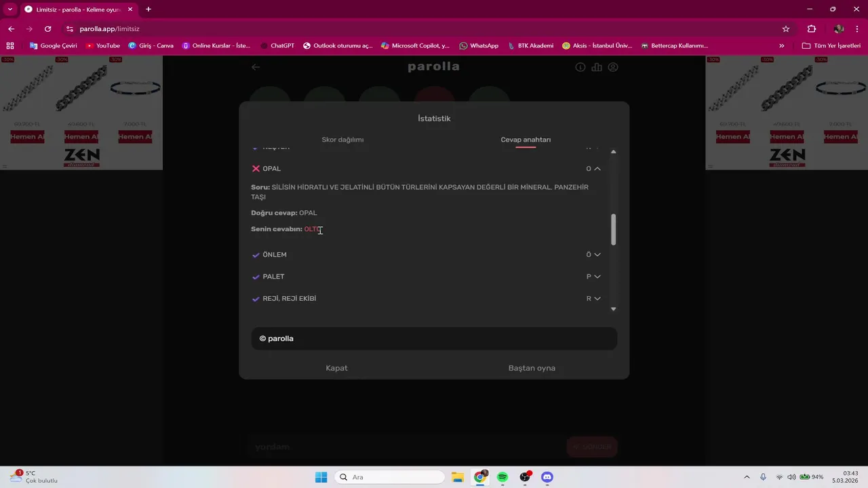Click the browser back button

pyautogui.click(x=11, y=29)
